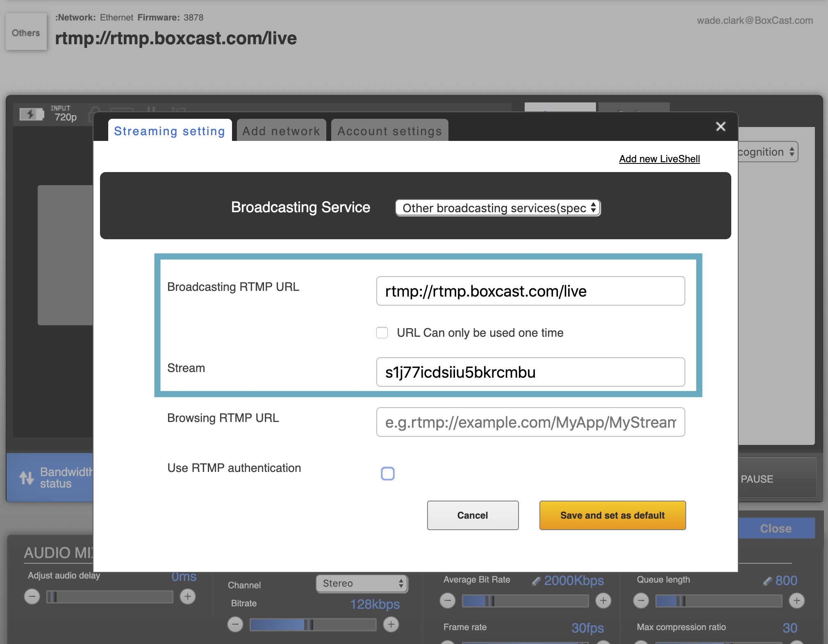Image resolution: width=828 pixels, height=644 pixels.
Task: Click the Bitrate minus button
Action: tap(235, 624)
